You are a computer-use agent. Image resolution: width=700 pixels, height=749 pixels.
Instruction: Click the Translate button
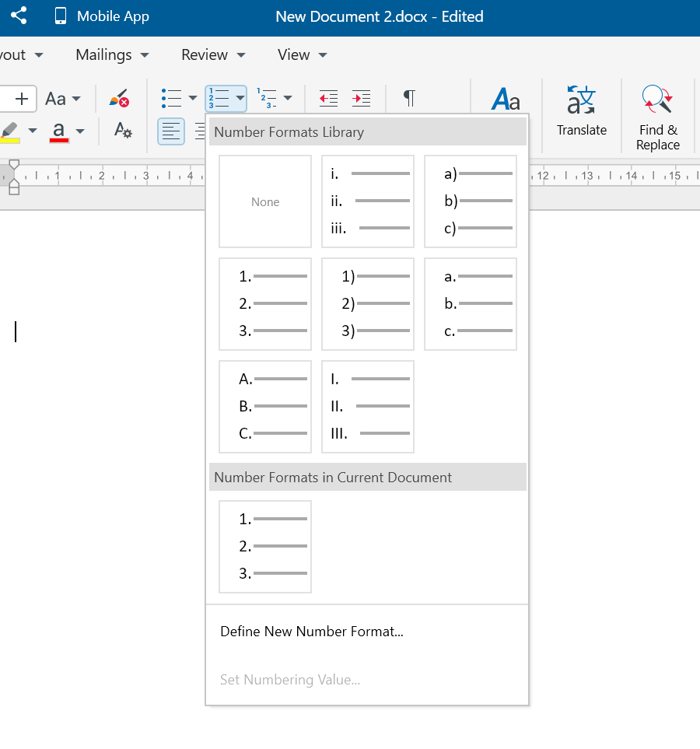582,110
